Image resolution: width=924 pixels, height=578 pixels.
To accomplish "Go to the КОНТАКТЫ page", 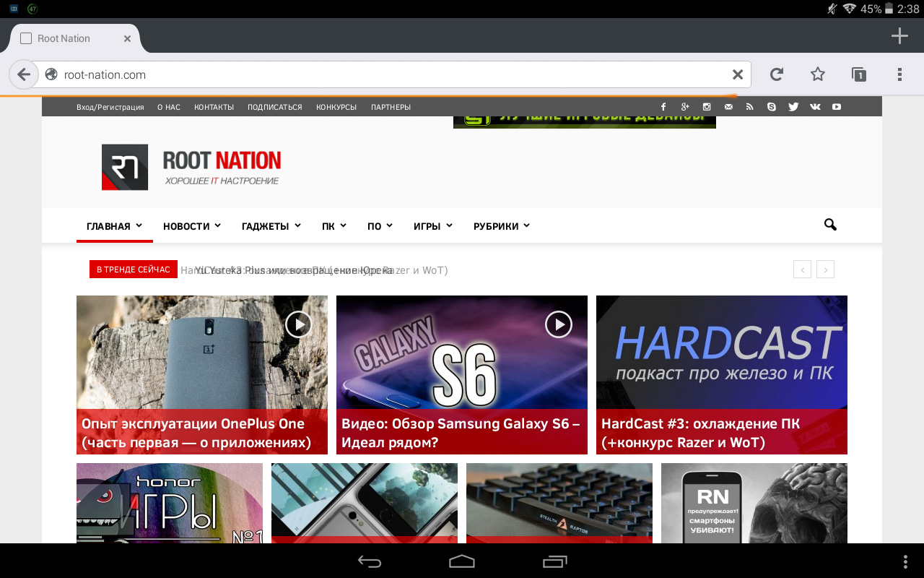I will coord(214,107).
